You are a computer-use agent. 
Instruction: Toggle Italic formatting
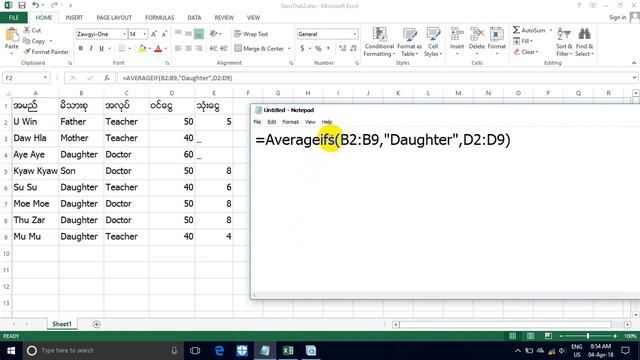pos(91,48)
